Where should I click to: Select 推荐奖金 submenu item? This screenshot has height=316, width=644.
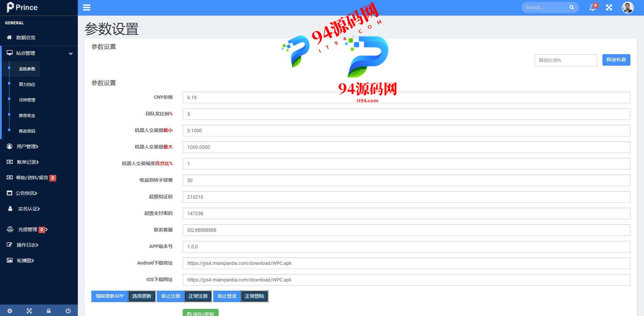coord(27,115)
